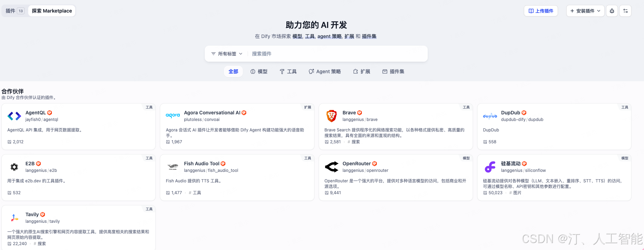Click the verified badge next to Brave
This screenshot has width=644, height=250.
click(360, 113)
